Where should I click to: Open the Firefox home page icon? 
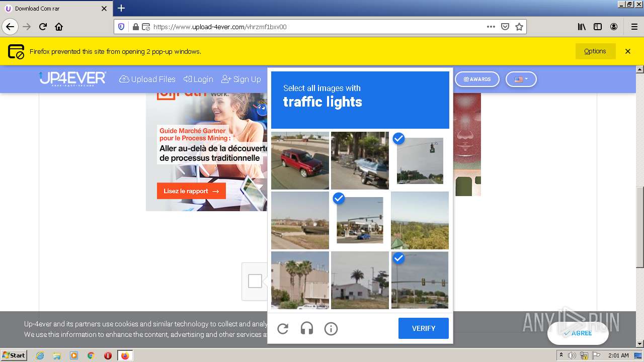coord(59,27)
